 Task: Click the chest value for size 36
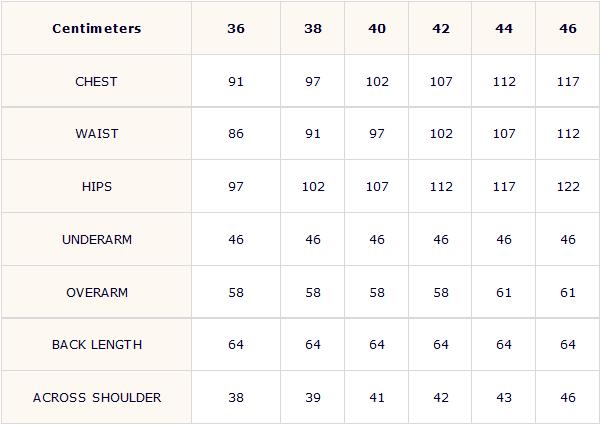coord(236,82)
